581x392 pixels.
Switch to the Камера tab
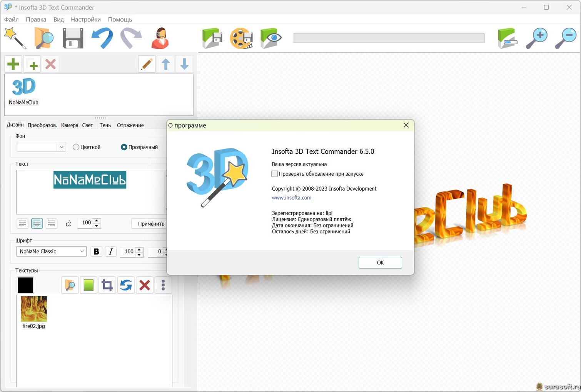70,125
